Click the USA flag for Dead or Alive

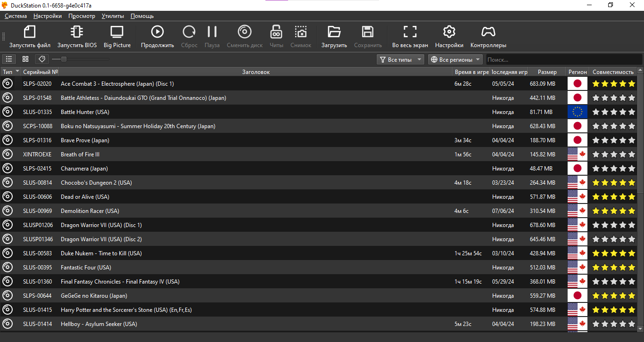[578, 197]
